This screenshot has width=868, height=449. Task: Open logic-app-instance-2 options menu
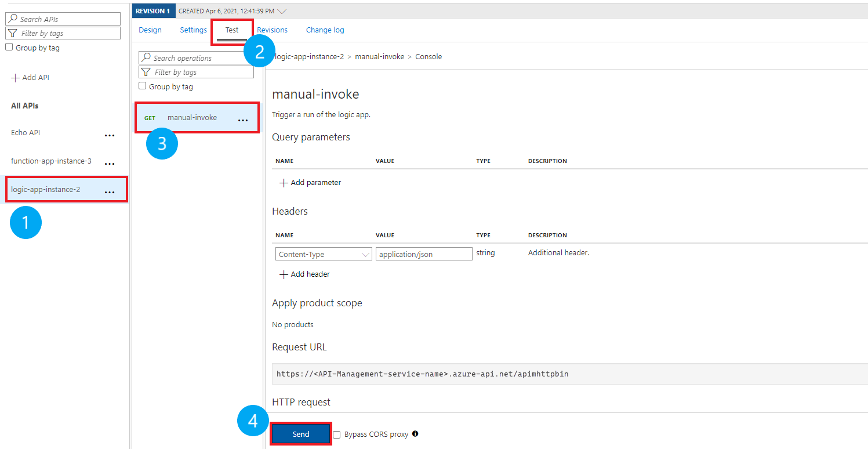(110, 191)
